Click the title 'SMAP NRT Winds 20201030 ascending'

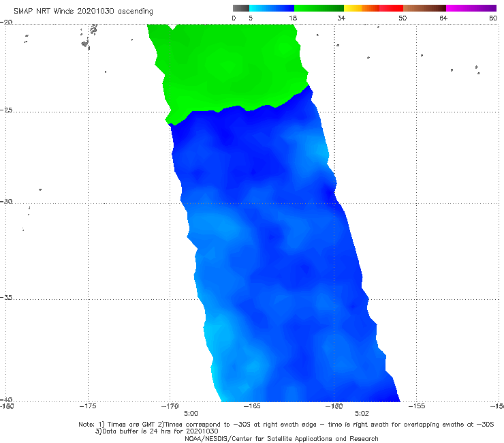pos(83,11)
